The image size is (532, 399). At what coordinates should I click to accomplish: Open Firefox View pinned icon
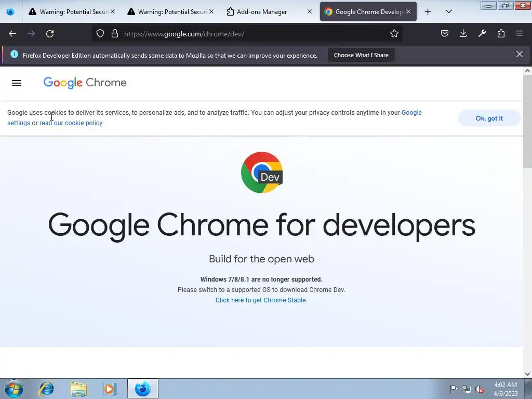(10, 11)
